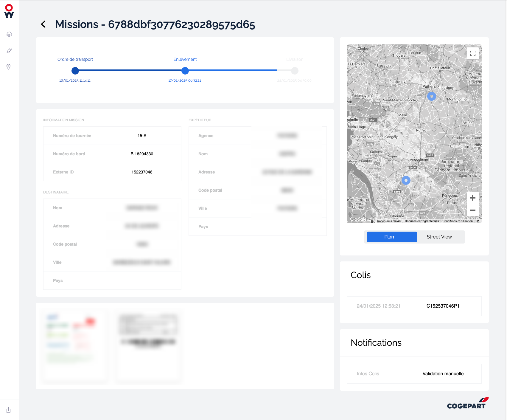Zoom out on the map
This screenshot has height=420, width=507.
pos(472,210)
